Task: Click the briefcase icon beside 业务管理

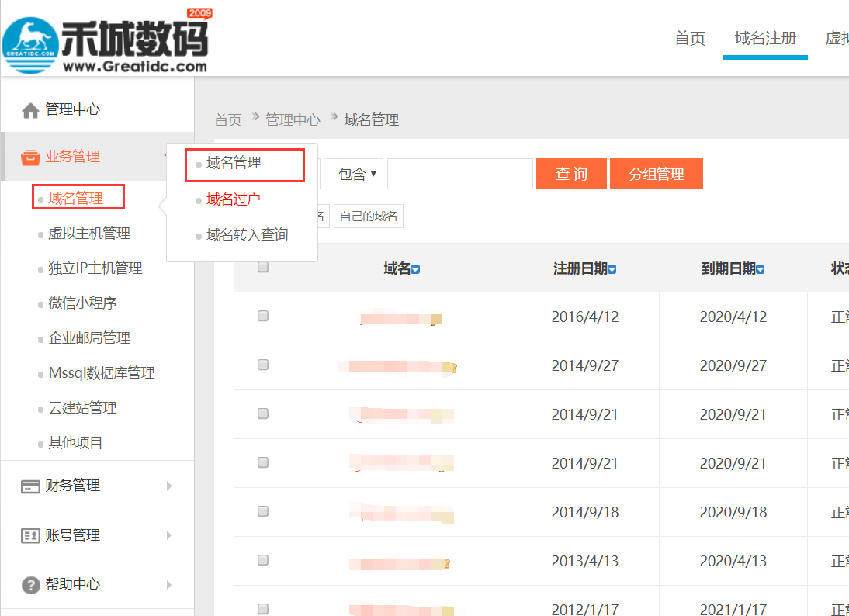Action: click(29, 156)
